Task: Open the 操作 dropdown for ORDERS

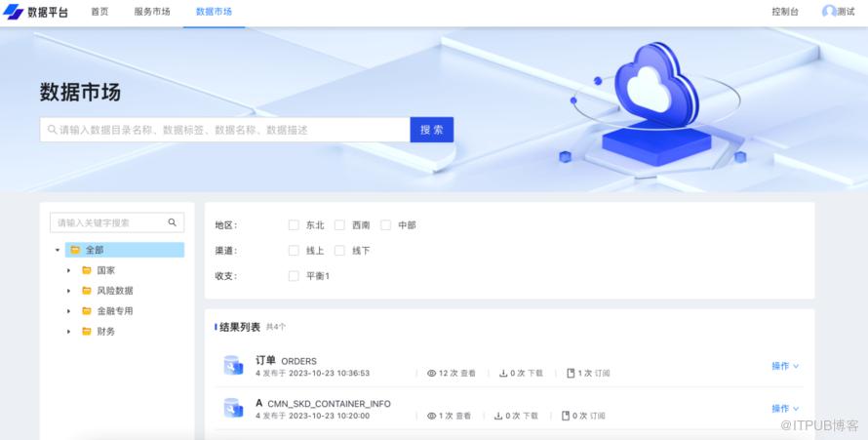Action: click(785, 366)
